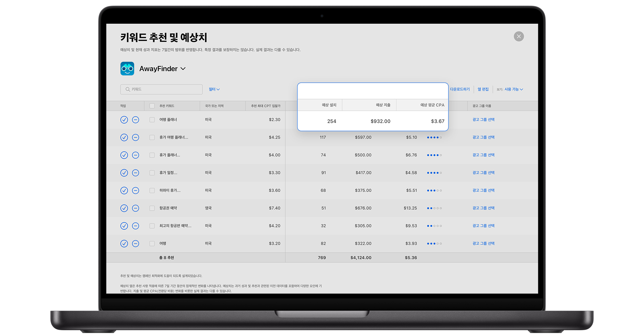
Task: Close the keyword recommendations dialog
Action: pyautogui.click(x=518, y=36)
